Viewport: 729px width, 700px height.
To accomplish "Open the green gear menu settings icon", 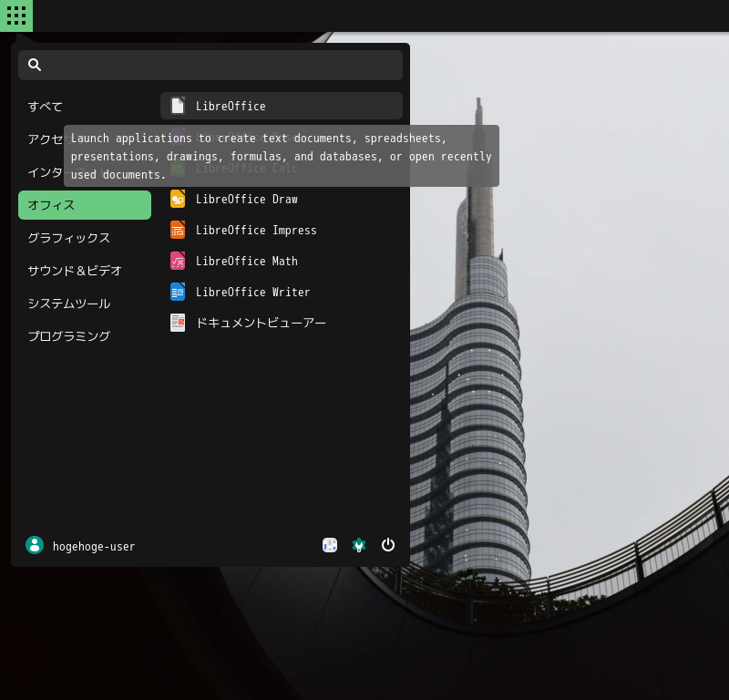I will pyautogui.click(x=359, y=545).
